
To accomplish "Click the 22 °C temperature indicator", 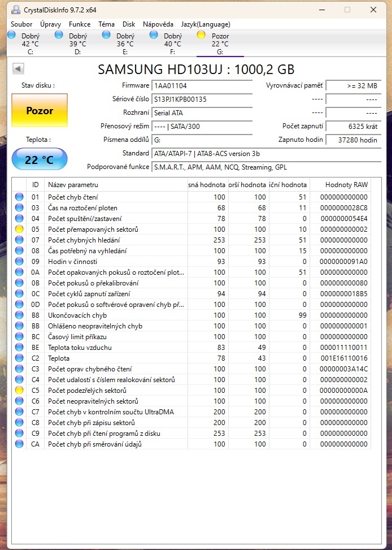I will coord(40,159).
